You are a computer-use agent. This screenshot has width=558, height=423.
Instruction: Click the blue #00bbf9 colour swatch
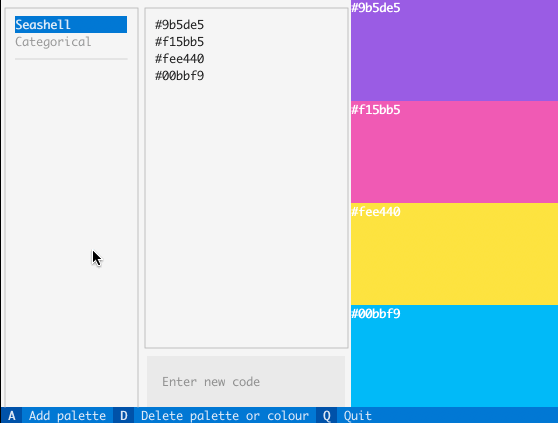click(x=454, y=356)
